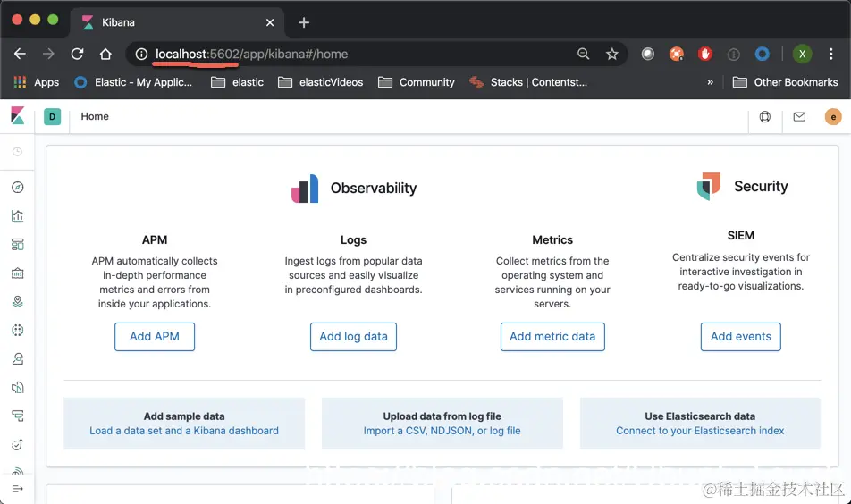Open the red shield extension icon
Image resolution: width=851 pixels, height=504 pixels.
(x=705, y=54)
